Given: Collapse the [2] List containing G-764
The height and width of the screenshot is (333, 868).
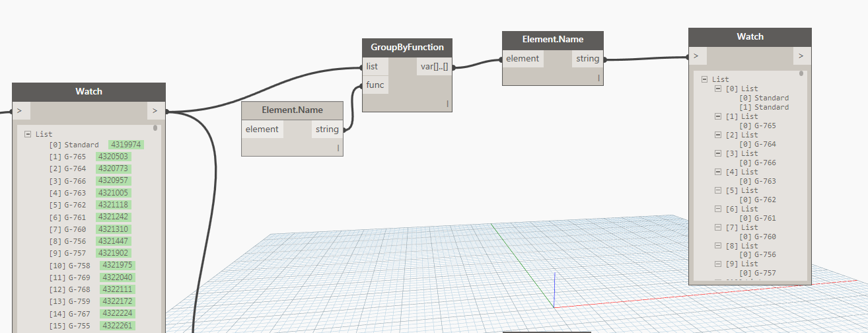Looking at the screenshot, I should click(718, 135).
